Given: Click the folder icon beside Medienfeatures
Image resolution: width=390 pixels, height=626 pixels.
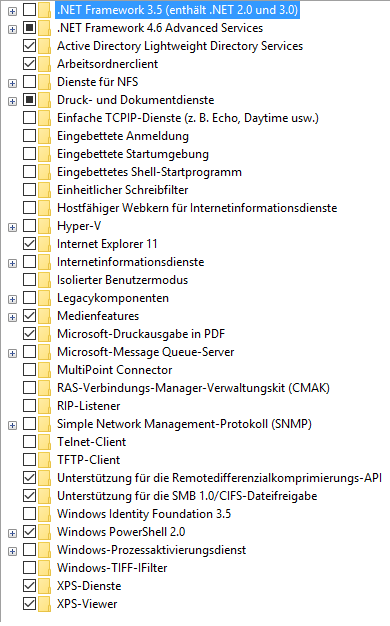Looking at the screenshot, I should (x=45, y=316).
